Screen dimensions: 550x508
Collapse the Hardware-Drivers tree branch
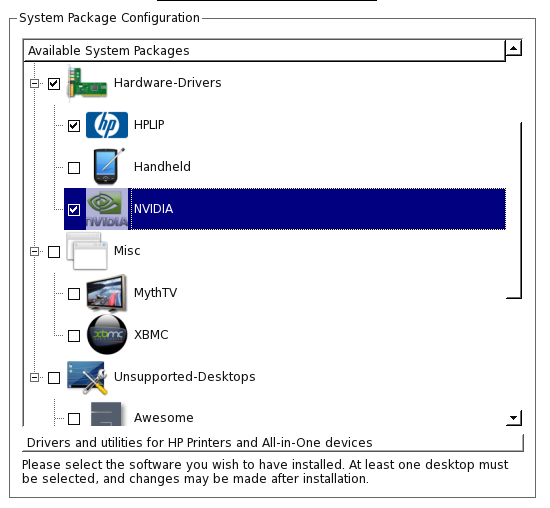[x=34, y=83]
